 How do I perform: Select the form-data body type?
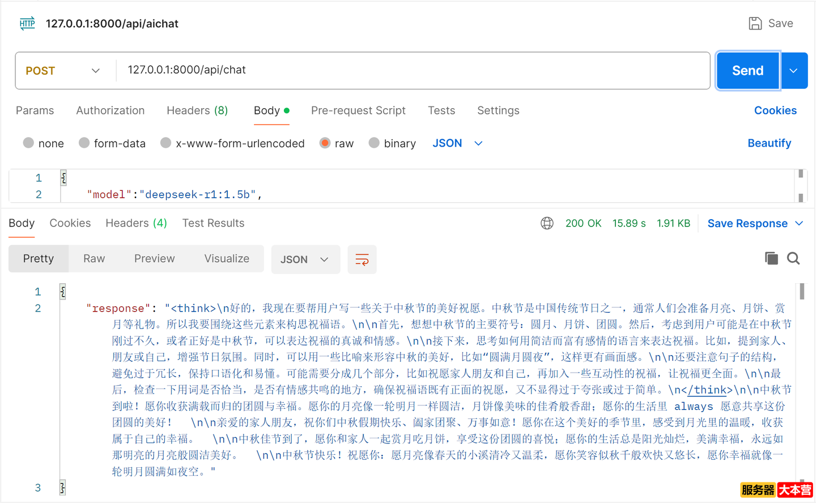[x=112, y=143]
